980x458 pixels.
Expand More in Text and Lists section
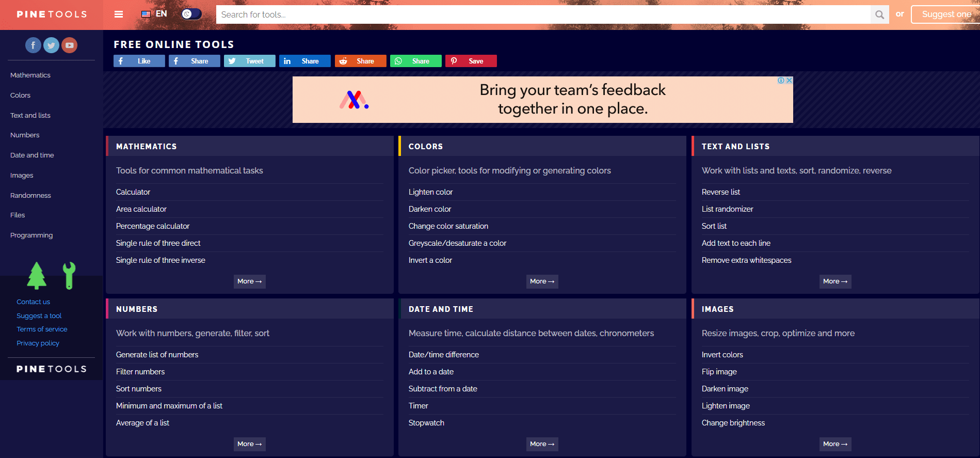coord(836,281)
